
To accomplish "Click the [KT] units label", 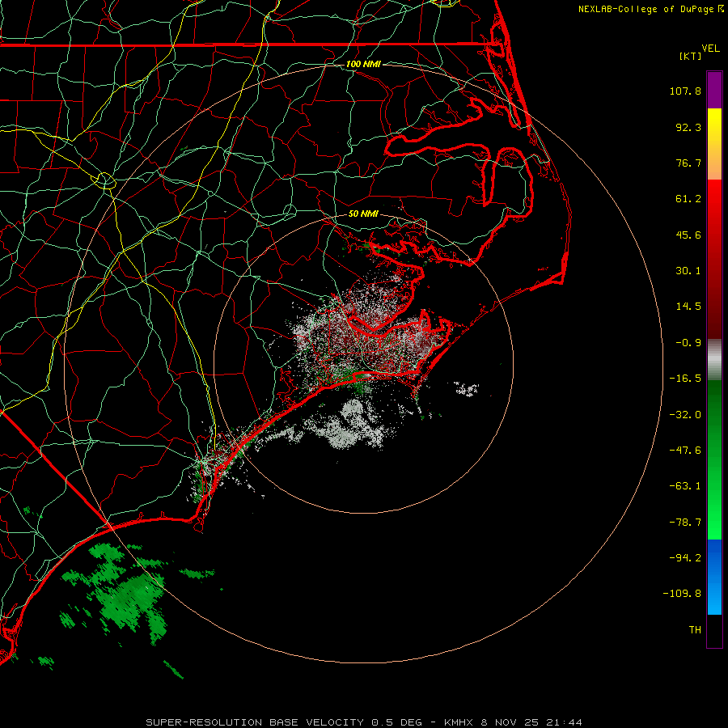I will (691, 56).
